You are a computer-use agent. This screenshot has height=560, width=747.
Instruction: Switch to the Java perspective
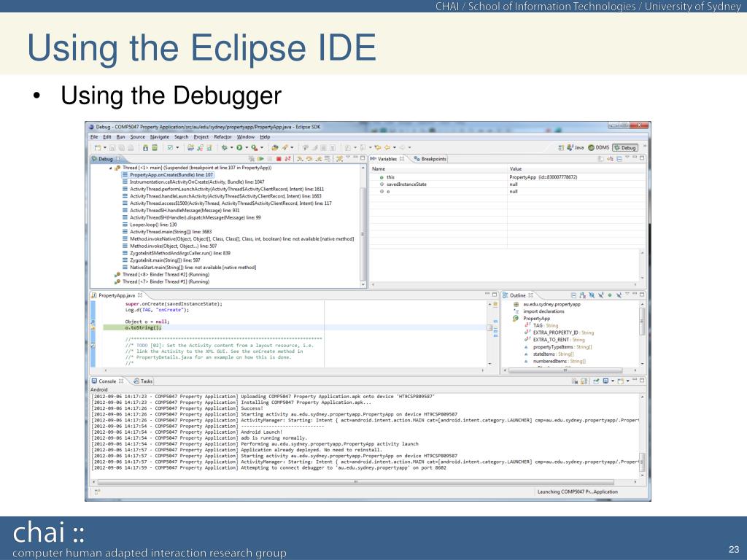pyautogui.click(x=576, y=147)
